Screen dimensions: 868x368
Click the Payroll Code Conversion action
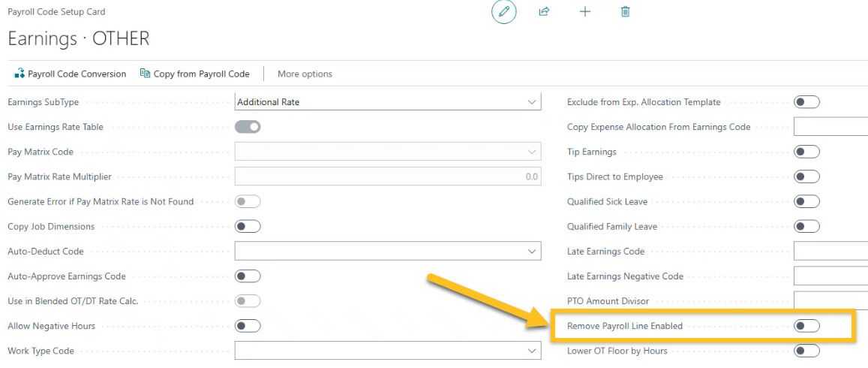[x=77, y=74]
